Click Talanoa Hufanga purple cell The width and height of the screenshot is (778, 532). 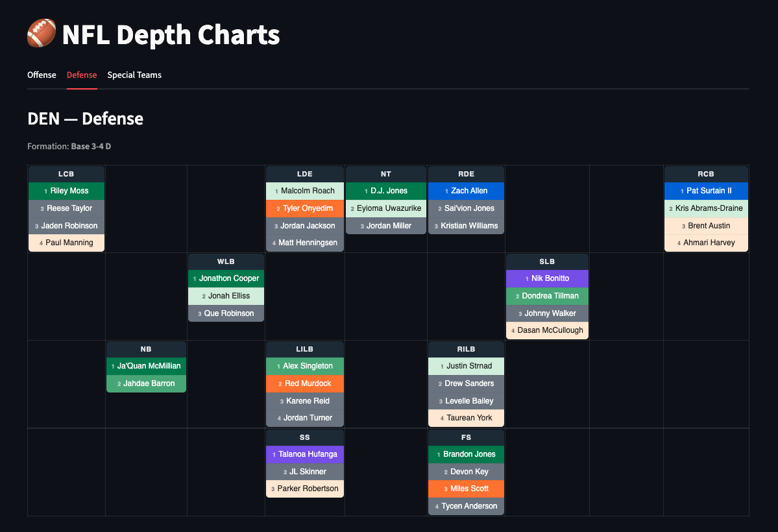click(x=305, y=455)
